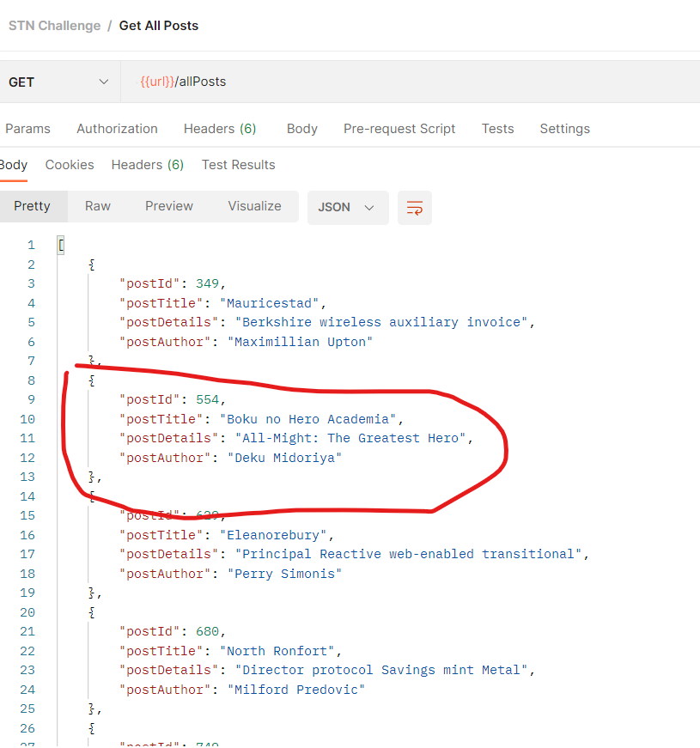Click the "postDetails" key on line 23

click(x=169, y=670)
